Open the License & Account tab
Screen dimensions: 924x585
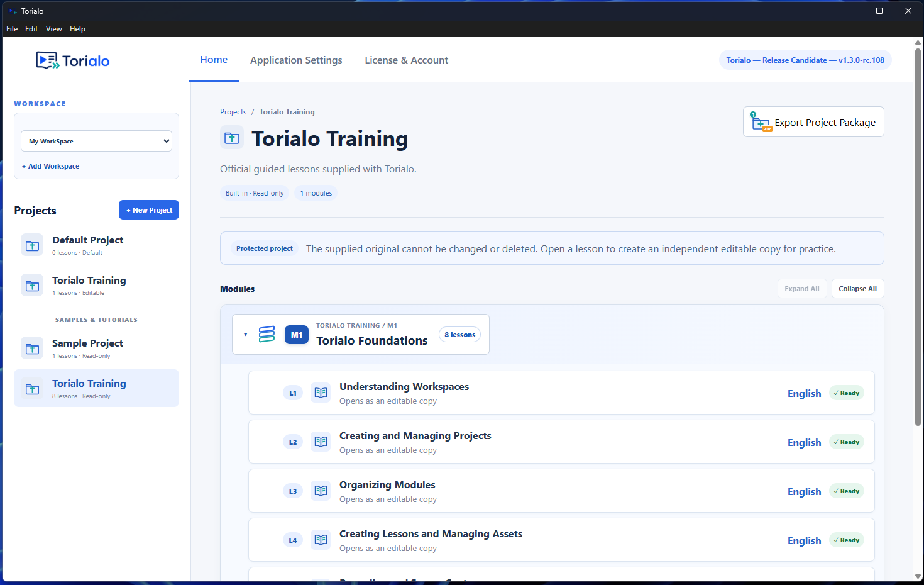(x=407, y=60)
